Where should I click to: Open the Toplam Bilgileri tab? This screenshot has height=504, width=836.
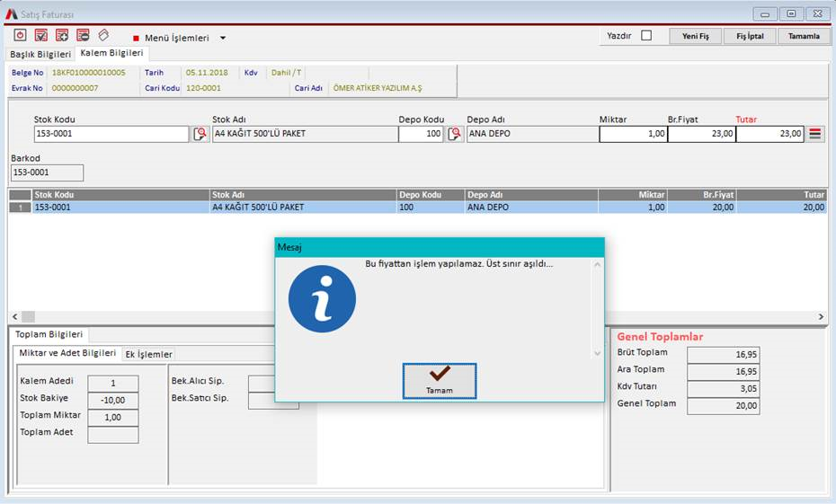pos(49,334)
